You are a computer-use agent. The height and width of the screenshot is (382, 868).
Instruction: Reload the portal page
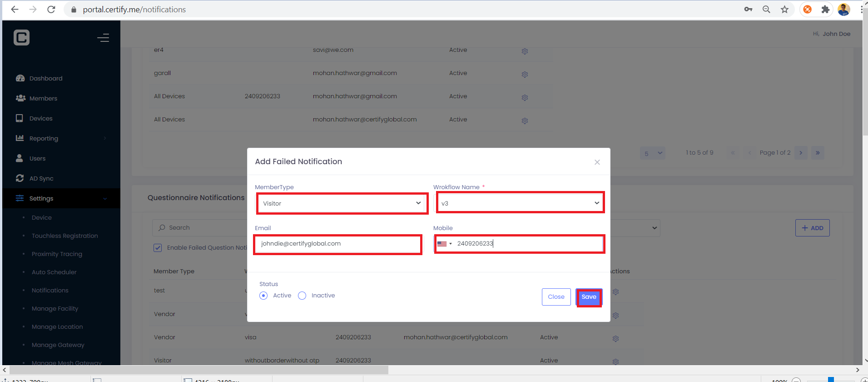[51, 10]
